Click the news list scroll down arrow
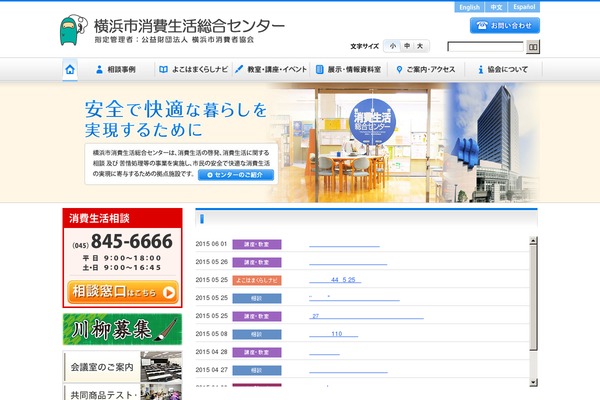Viewport: 600px width, 400px height. click(x=533, y=382)
